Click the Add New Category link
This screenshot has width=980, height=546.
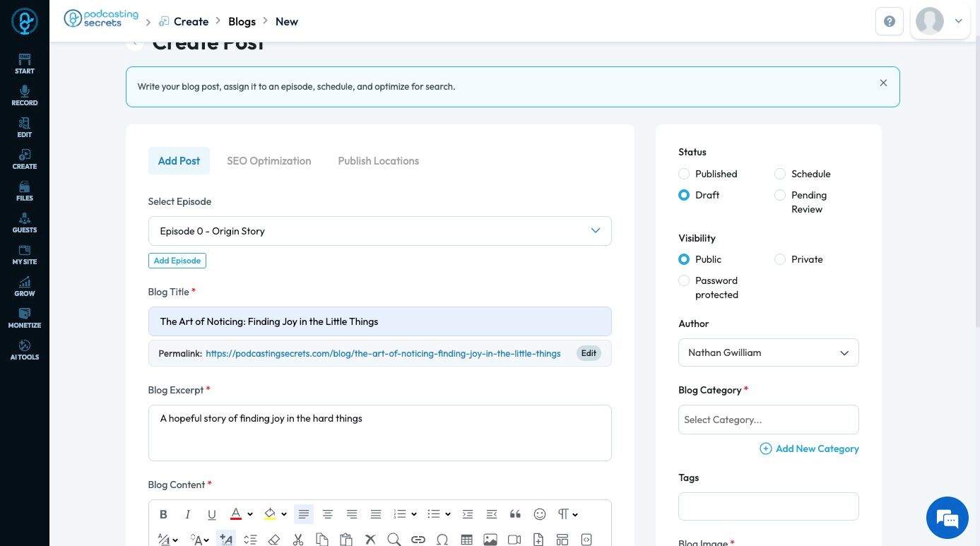pyautogui.click(x=810, y=449)
